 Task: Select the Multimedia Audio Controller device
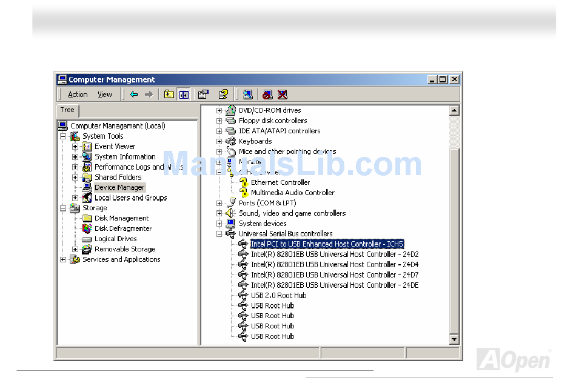293,193
